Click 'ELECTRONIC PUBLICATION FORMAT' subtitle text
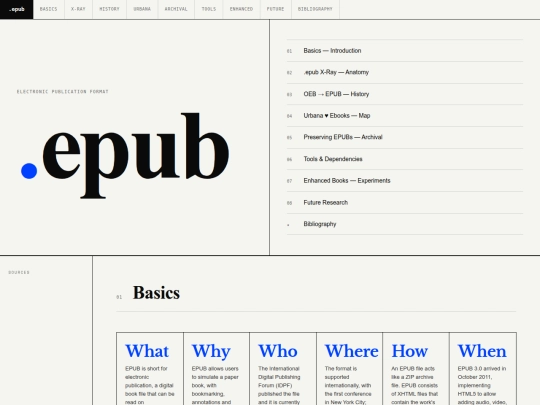The image size is (540, 405). [x=63, y=92]
